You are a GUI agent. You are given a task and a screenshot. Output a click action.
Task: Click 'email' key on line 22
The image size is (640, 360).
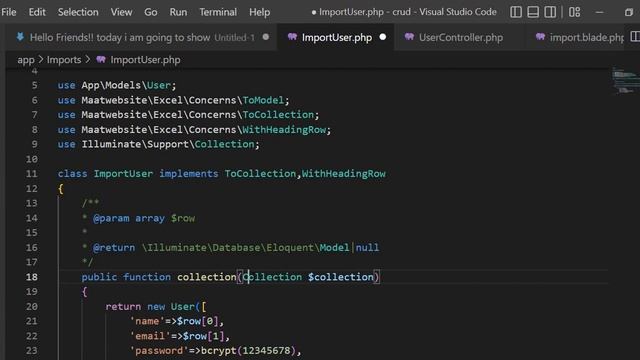(150, 336)
